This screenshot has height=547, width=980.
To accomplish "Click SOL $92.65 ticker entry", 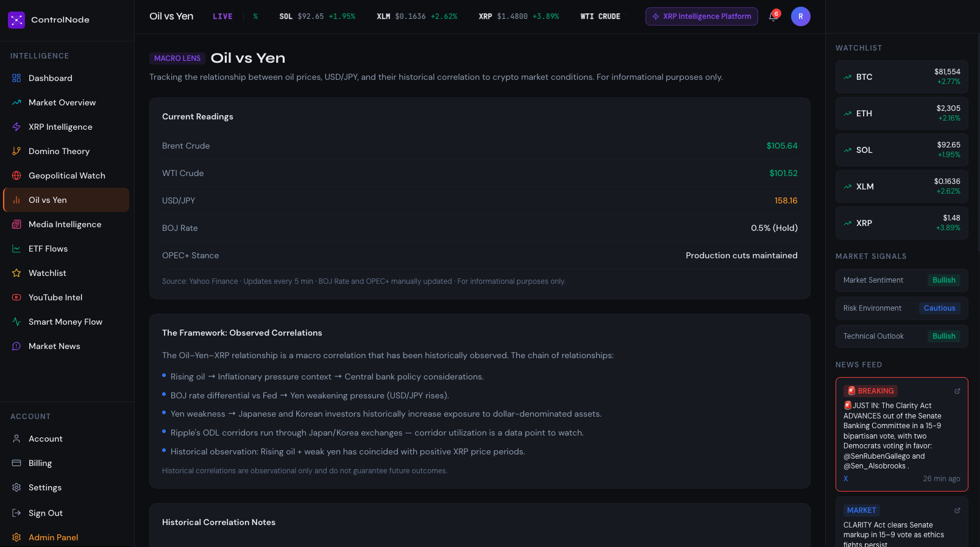I will [317, 16].
